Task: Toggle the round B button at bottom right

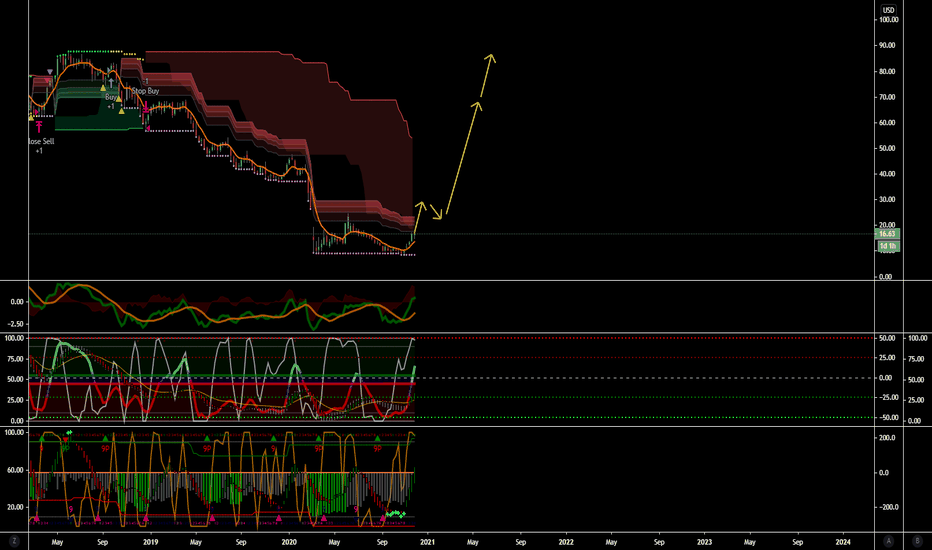Action: (917, 541)
